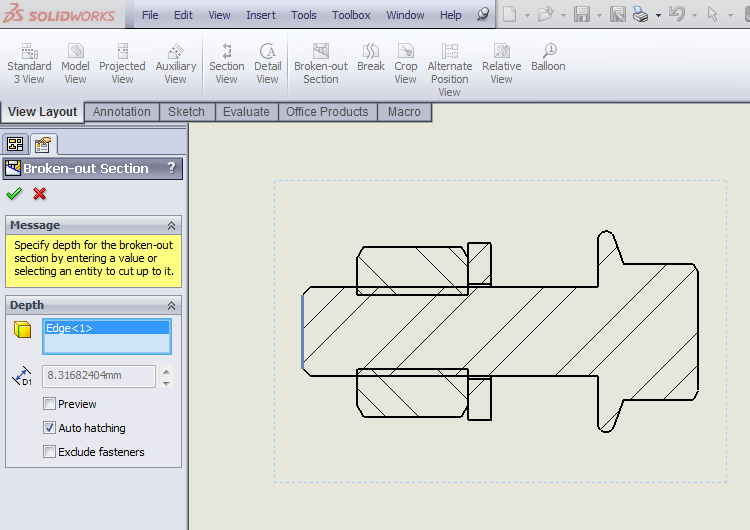The width and height of the screenshot is (750, 530).
Task: Switch to the Annotation tab
Action: click(x=122, y=112)
